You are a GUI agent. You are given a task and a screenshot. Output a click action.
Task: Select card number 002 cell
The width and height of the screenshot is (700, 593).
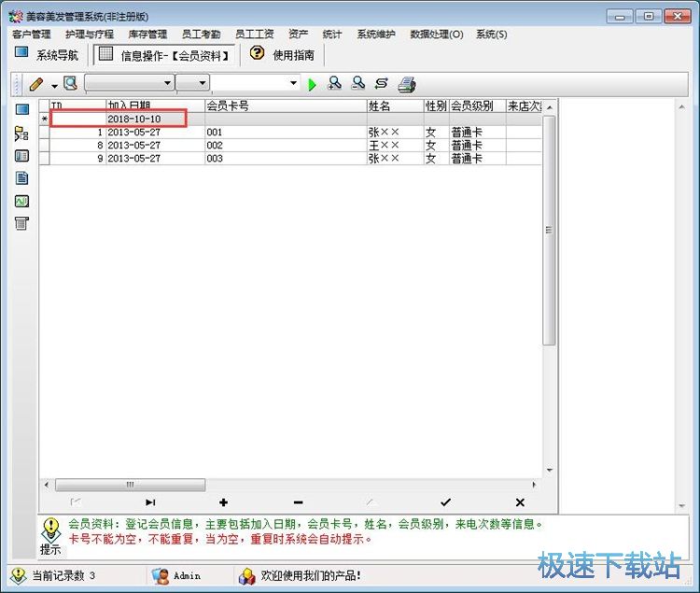coord(286,145)
